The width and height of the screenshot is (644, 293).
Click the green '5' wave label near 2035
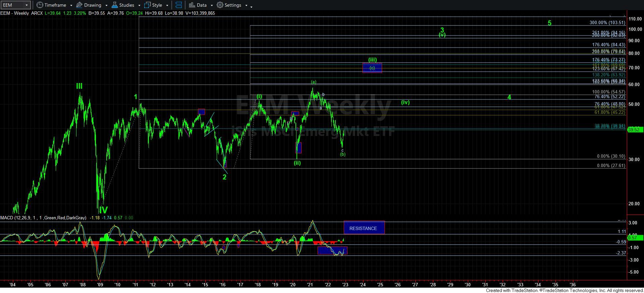(x=549, y=23)
